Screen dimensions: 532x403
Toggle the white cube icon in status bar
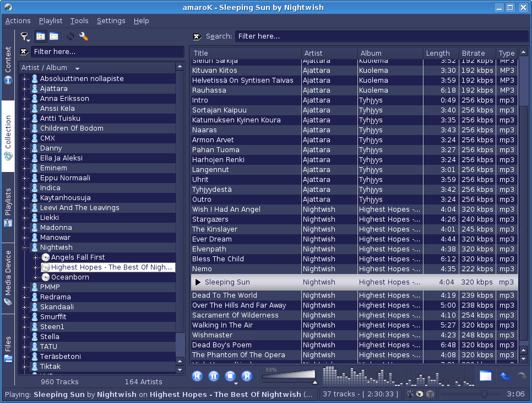coord(420,394)
